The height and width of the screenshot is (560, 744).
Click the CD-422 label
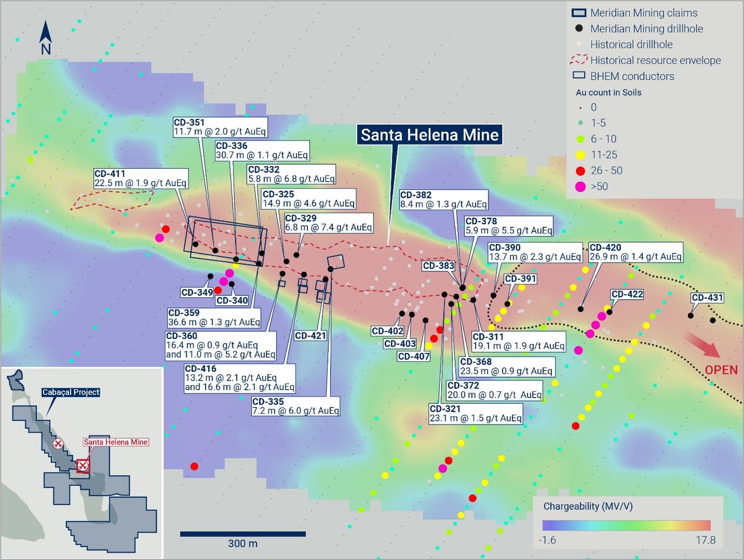pyautogui.click(x=627, y=294)
